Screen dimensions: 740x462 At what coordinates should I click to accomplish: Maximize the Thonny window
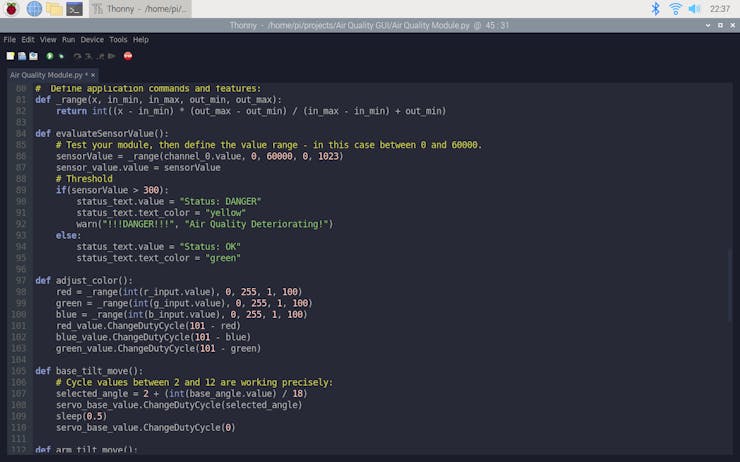[x=720, y=25]
